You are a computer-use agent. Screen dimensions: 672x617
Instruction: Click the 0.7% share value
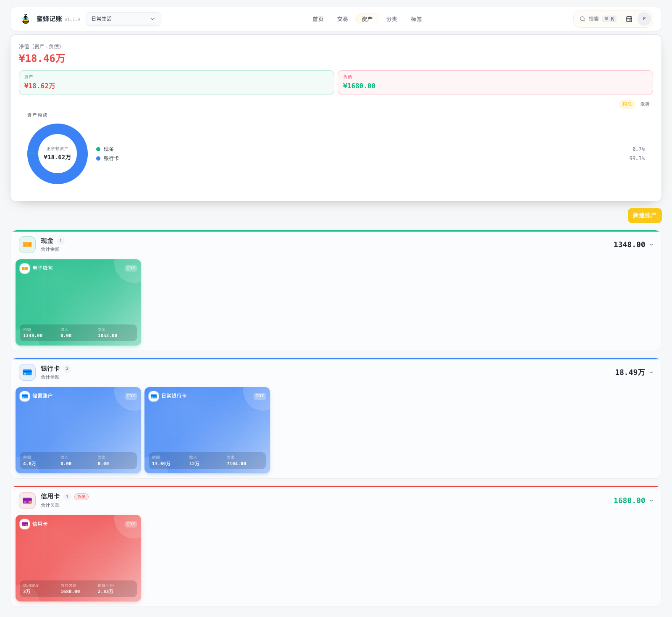[638, 149]
